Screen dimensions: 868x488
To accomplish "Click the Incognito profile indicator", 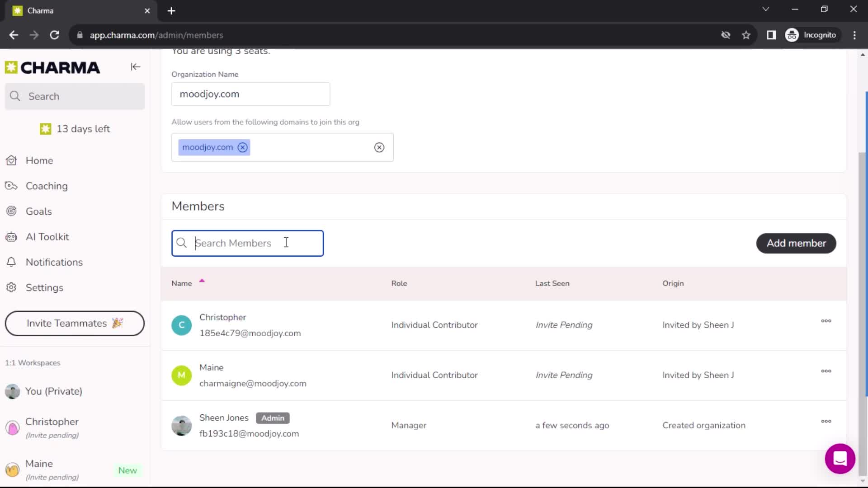I will 812,35.
